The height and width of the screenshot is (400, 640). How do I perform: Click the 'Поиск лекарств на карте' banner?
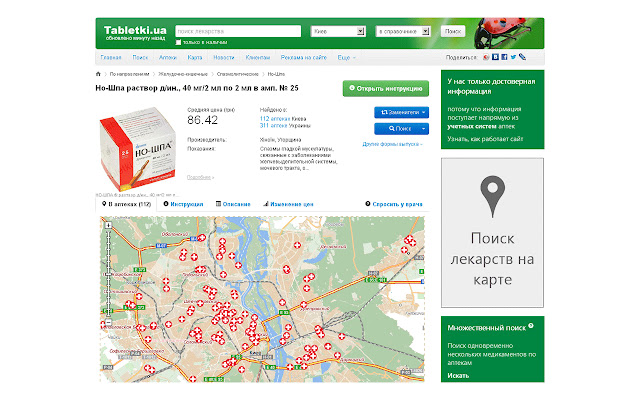(x=492, y=233)
